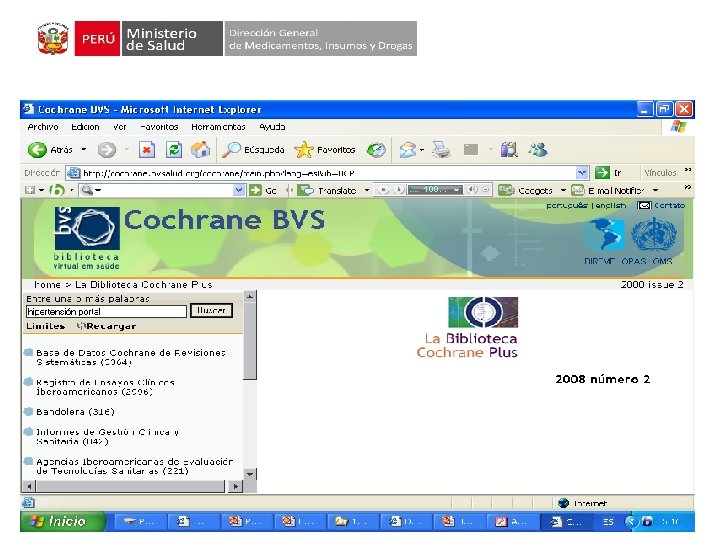Click the BIREME Americas map logo
This screenshot has width=720, height=540.
[x=603, y=234]
